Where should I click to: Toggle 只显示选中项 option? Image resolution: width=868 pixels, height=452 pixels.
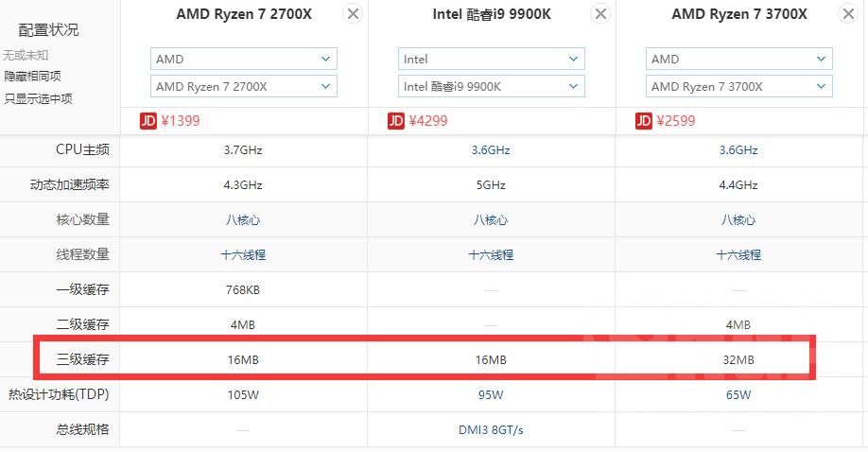pos(38,98)
